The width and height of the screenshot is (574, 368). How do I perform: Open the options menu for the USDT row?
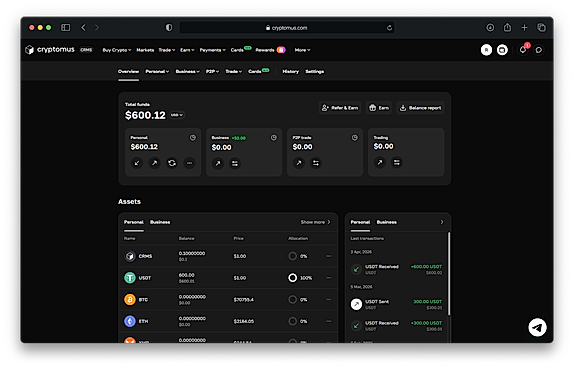(329, 278)
